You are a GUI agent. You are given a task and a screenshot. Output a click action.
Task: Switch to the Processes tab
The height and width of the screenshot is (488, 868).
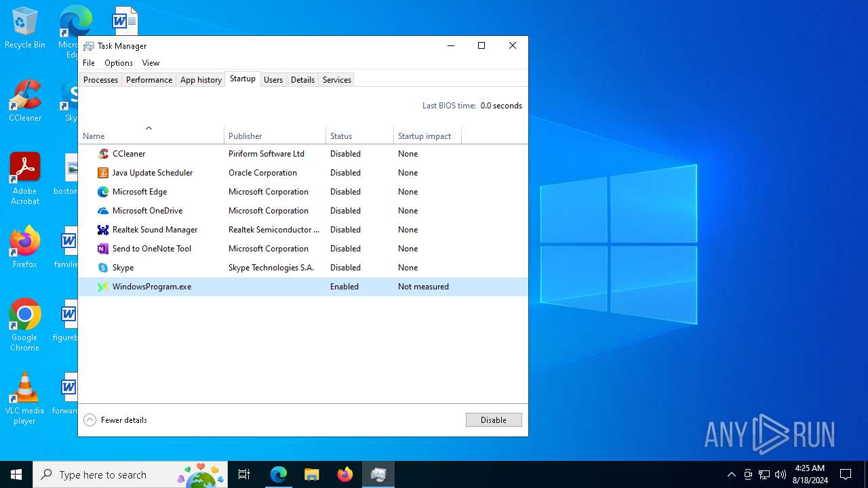tap(100, 80)
